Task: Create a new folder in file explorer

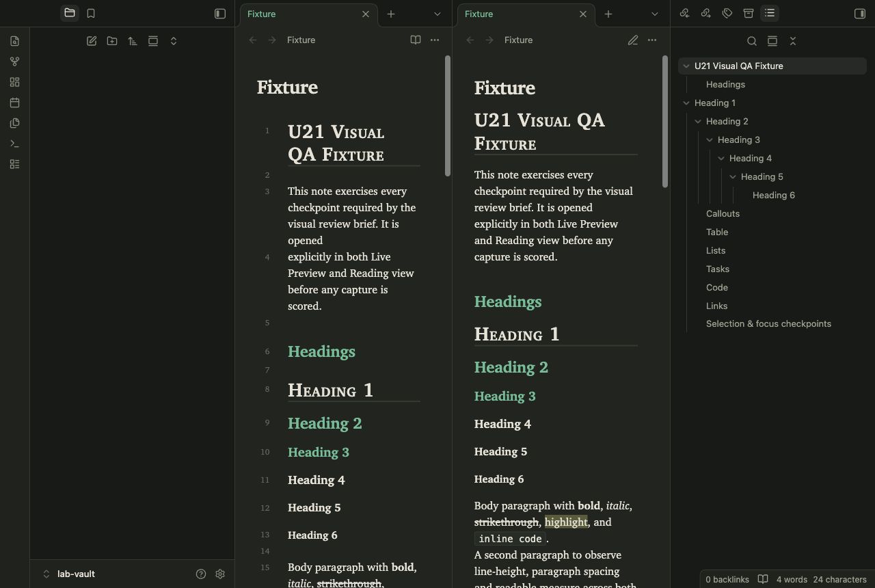Action: [112, 41]
